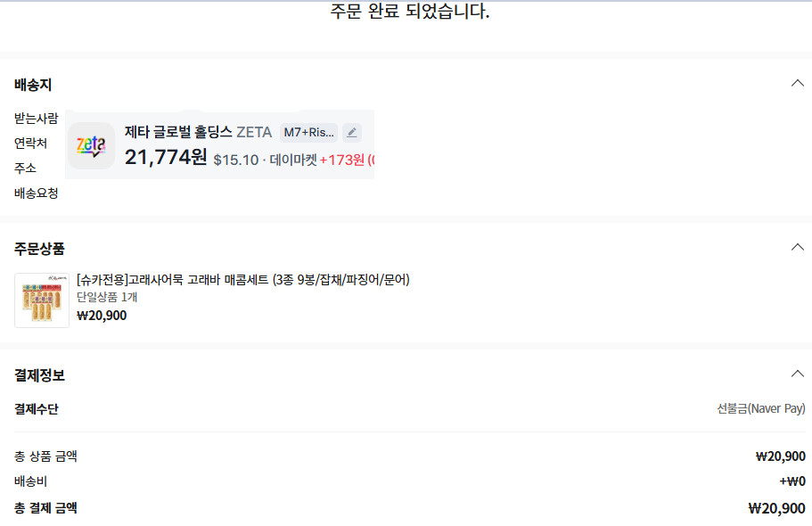
Task: Click the 배송요청 label
Action: point(36,193)
